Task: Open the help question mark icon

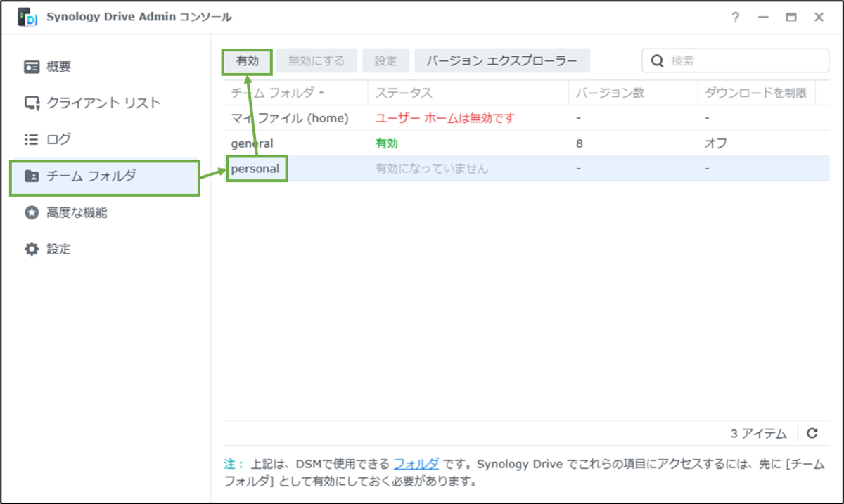Action: (736, 18)
